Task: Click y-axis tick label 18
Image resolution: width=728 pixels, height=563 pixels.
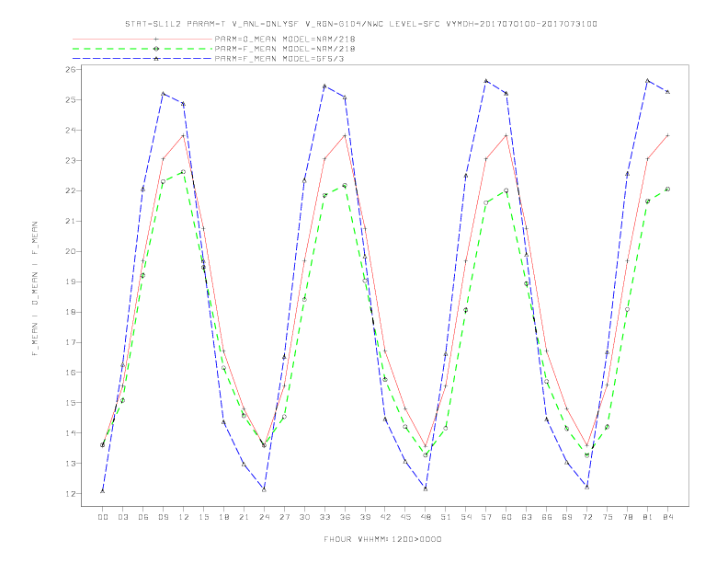Action: click(71, 312)
